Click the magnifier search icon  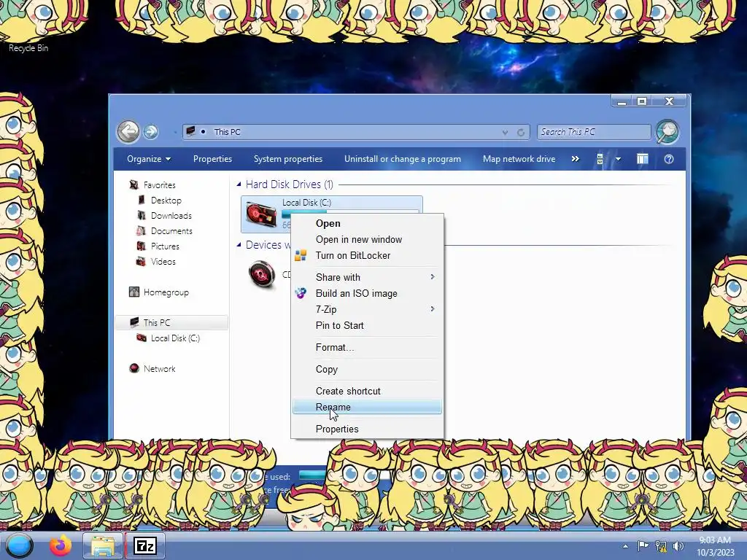point(667,132)
